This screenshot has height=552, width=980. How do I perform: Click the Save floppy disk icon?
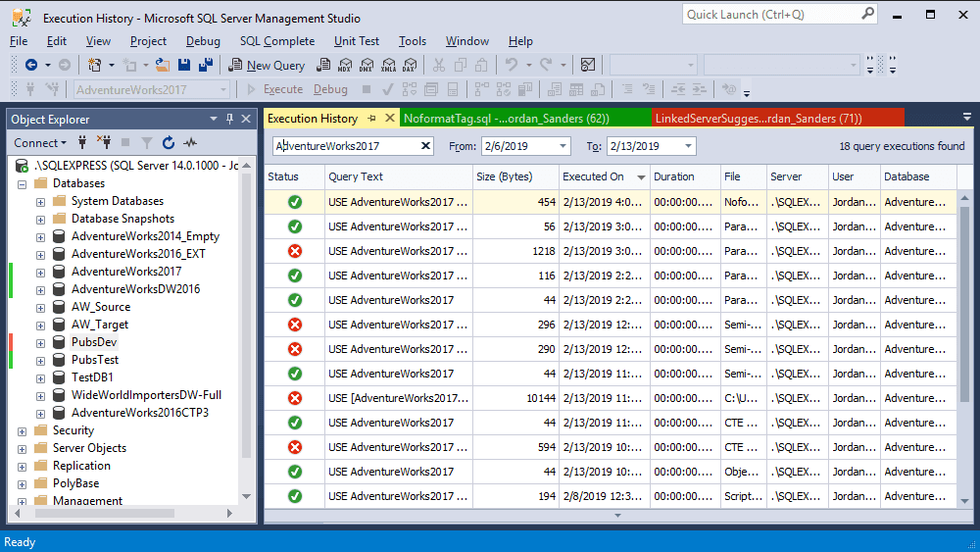click(184, 65)
